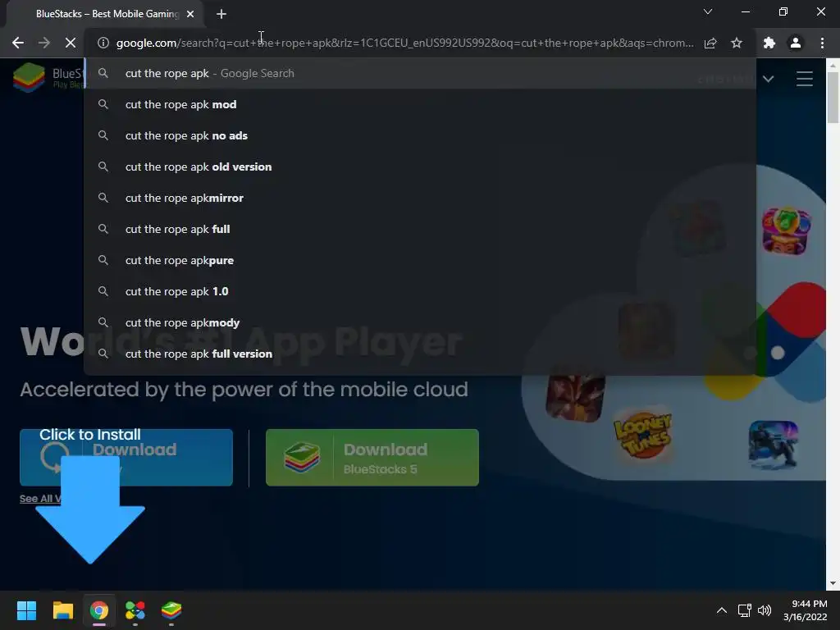
Task: Click the blue Download button
Action: coord(126,458)
